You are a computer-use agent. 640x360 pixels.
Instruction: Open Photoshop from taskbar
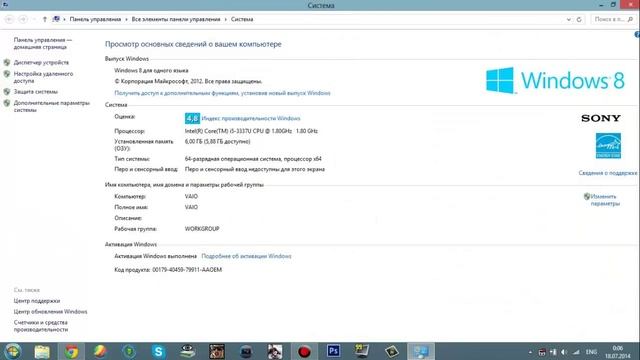point(333,351)
